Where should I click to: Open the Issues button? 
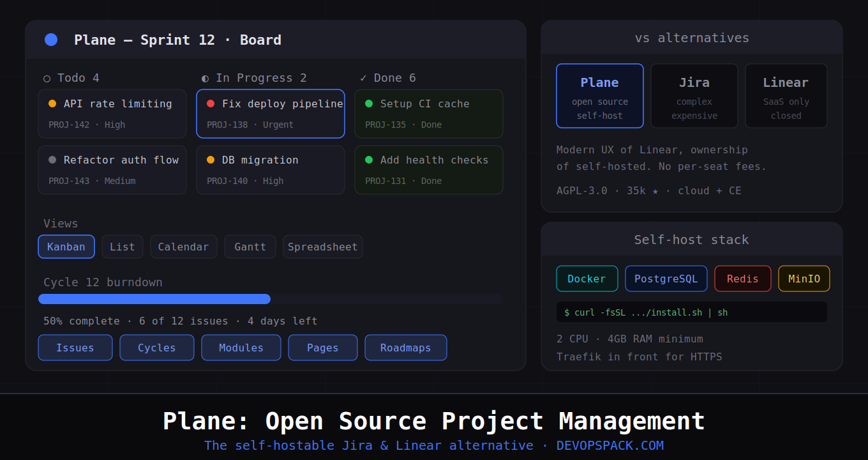pos(75,348)
